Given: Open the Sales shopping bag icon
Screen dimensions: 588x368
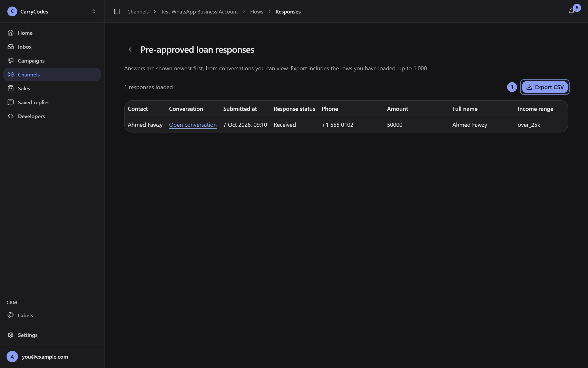Looking at the screenshot, I should pyautogui.click(x=10, y=88).
